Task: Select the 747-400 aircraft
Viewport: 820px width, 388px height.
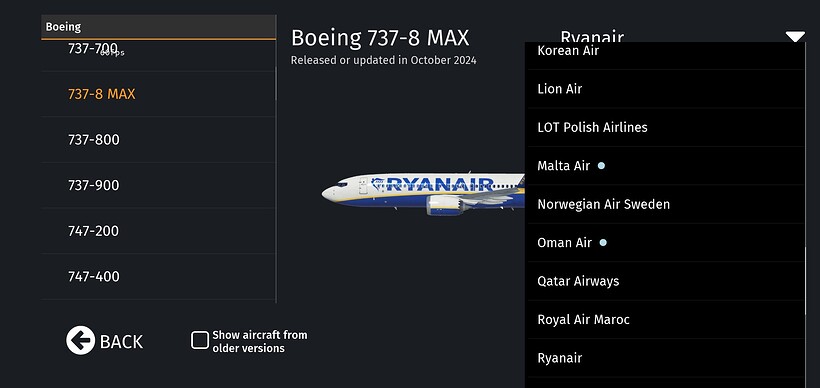Action: tap(158, 276)
